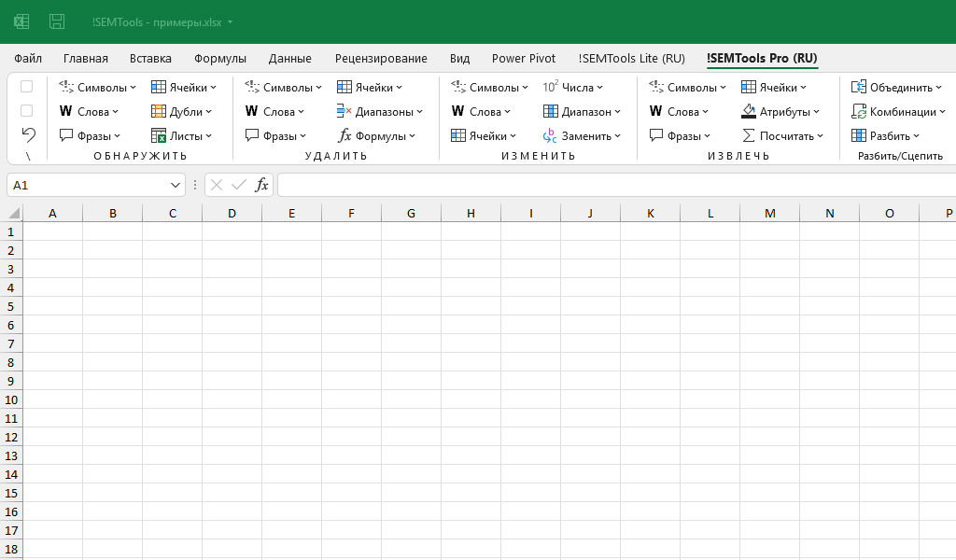Screen dimensions: 956x560
Task: Open the Посчитать count menu
Action: pos(782,136)
